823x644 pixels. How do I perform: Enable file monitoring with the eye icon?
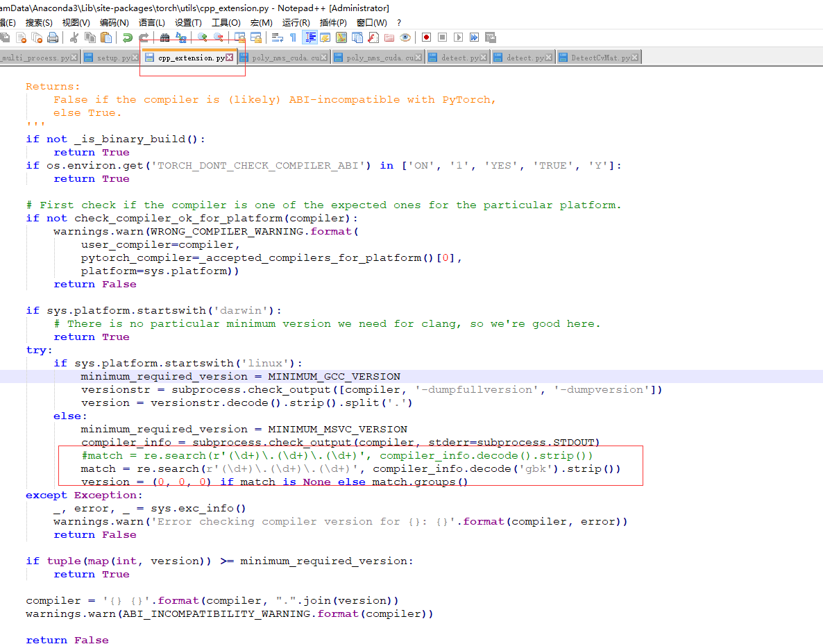point(405,37)
